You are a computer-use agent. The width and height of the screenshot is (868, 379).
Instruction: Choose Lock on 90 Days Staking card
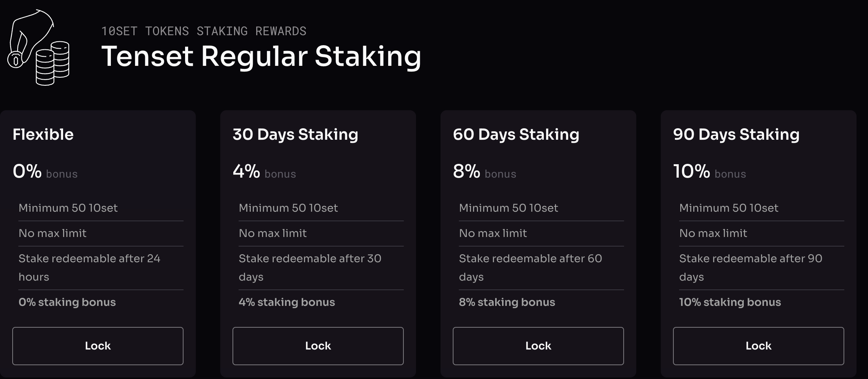pos(759,346)
